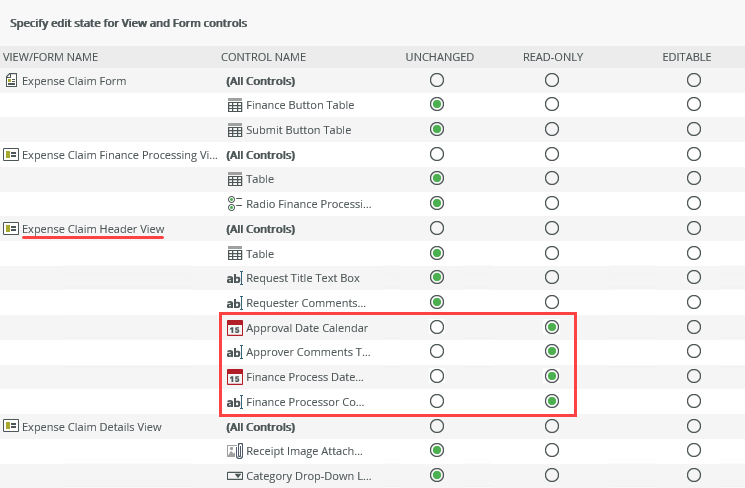
Task: Set Finance Processor Comments to Editable
Action: coord(694,402)
